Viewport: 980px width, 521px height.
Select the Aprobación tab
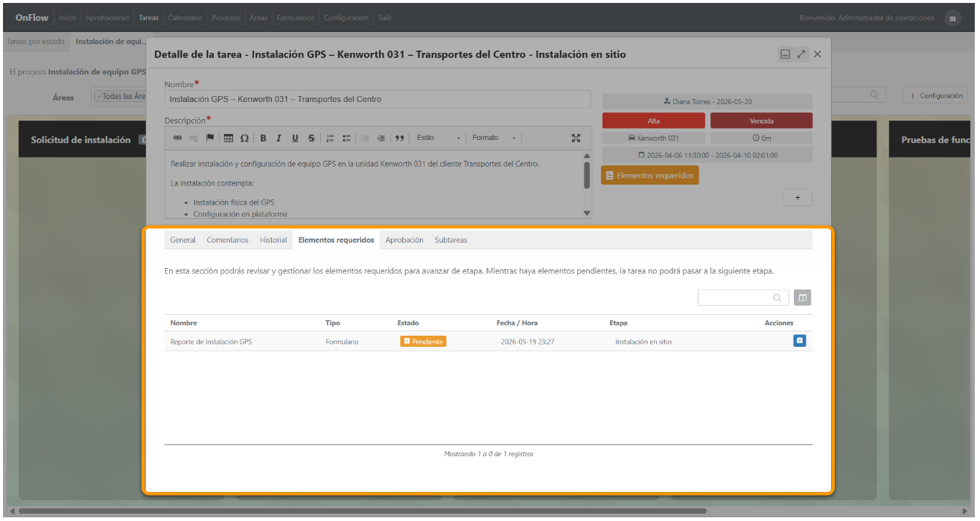coord(404,240)
